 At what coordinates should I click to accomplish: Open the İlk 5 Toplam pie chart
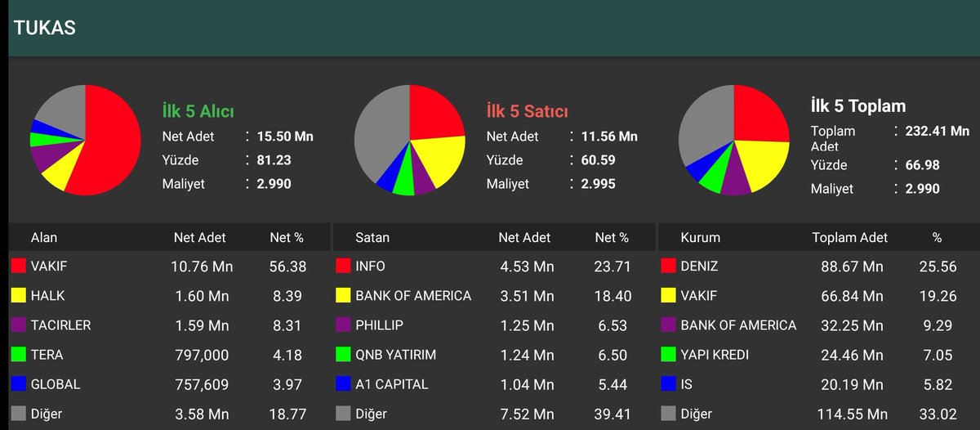coord(734,139)
